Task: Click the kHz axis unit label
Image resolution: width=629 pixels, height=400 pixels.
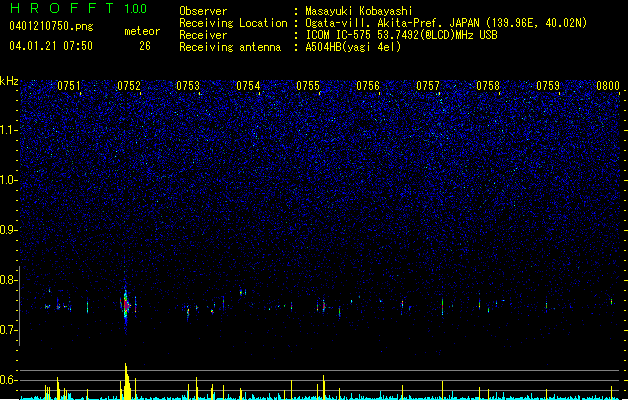Action: [9, 81]
